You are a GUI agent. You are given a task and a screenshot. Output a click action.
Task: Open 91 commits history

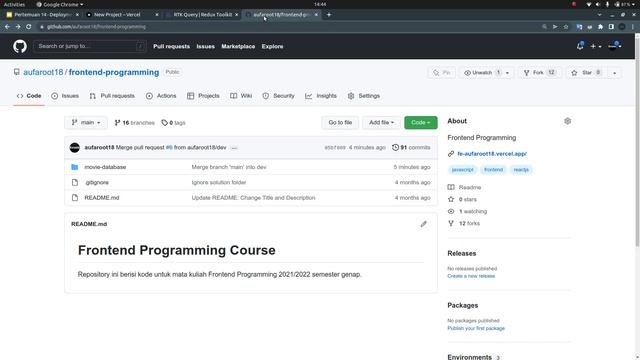coord(411,147)
